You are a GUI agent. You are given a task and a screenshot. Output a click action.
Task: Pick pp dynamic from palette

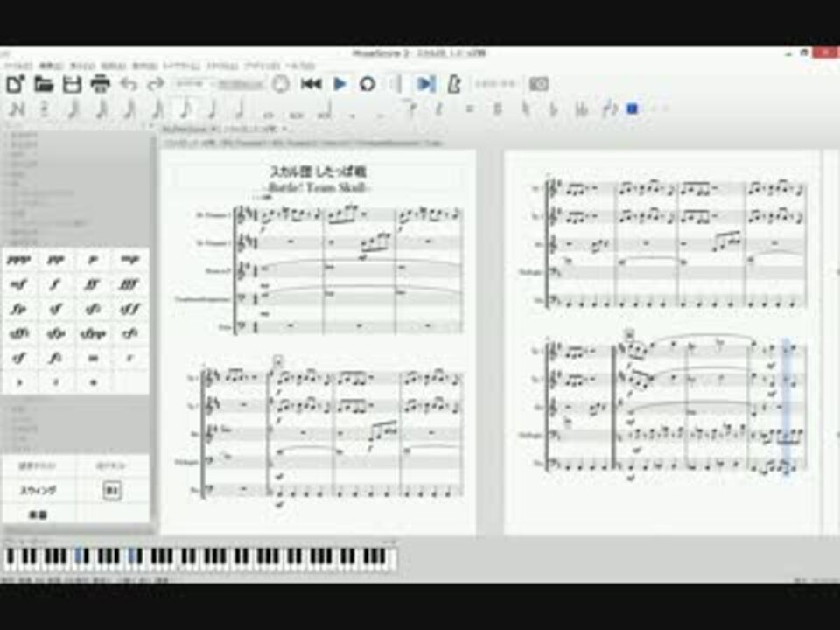[x=56, y=260]
